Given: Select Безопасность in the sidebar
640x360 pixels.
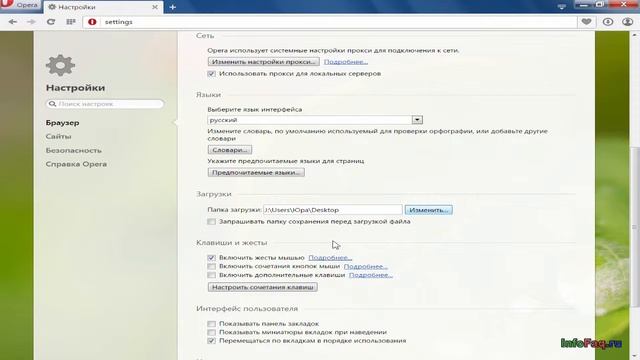Looking at the screenshot, I should coord(73,150).
